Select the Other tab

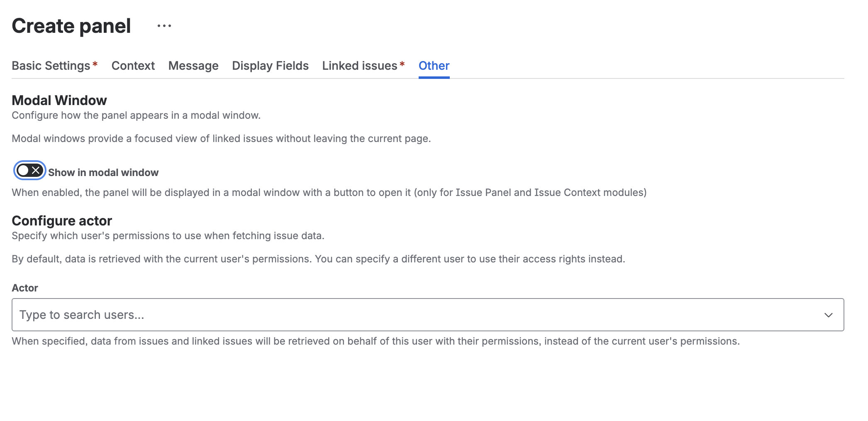[433, 66]
